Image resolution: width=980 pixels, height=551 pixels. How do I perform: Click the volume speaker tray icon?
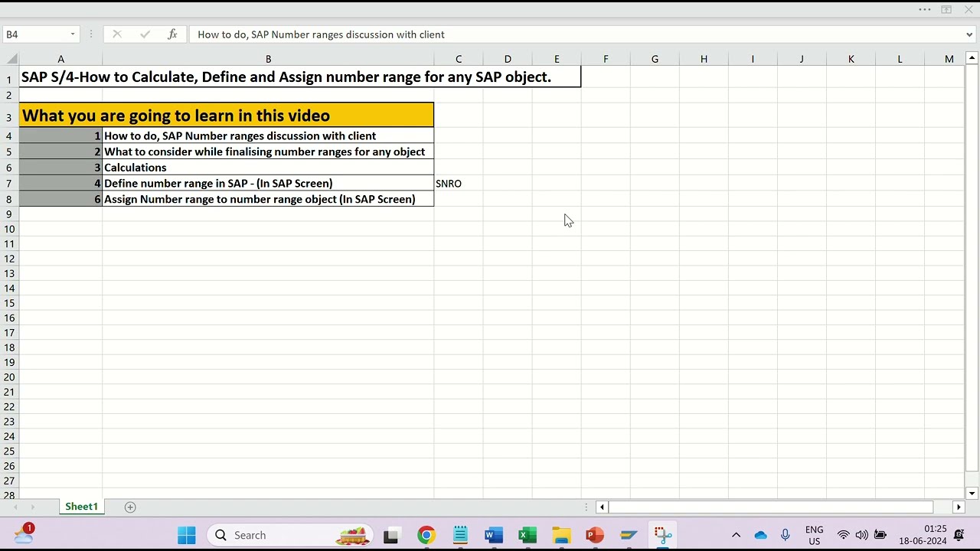pyautogui.click(x=861, y=535)
